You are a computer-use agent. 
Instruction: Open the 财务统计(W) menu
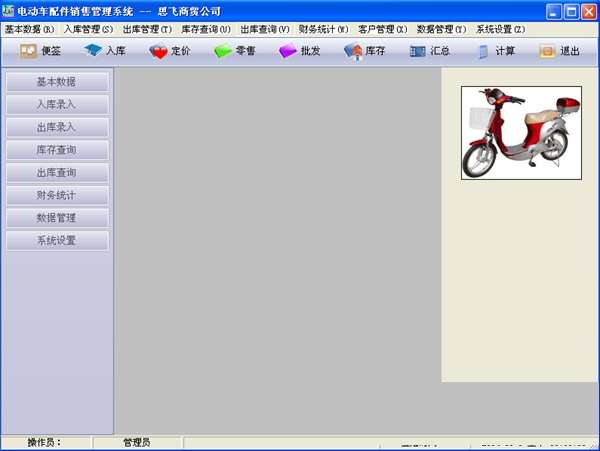324,29
